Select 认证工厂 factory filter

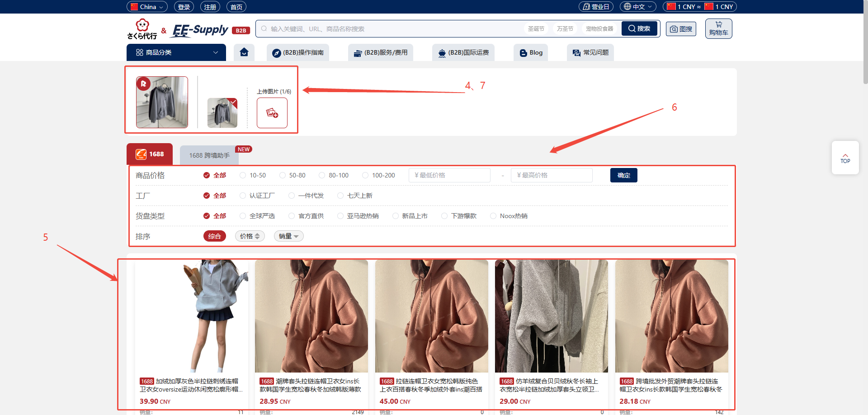(257, 196)
